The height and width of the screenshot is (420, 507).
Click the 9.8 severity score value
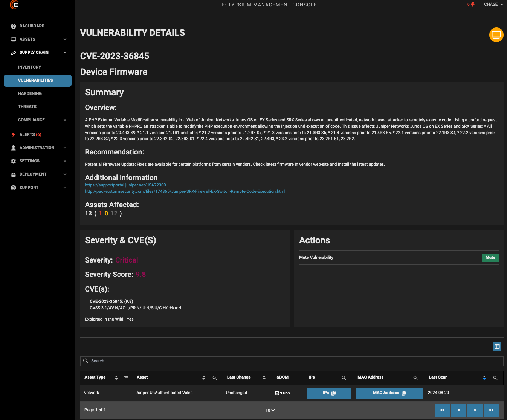click(x=141, y=275)
